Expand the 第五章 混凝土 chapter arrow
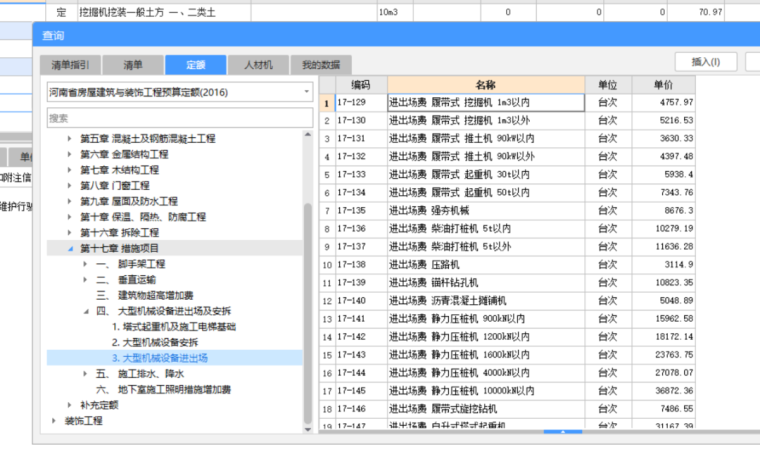Image resolution: width=760 pixels, height=459 pixels. 70,139
